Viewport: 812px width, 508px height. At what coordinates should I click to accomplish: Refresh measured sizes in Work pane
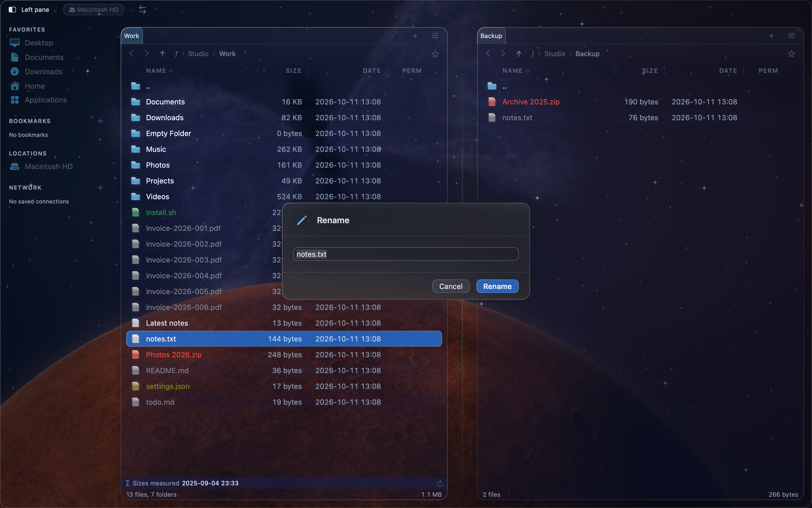pos(440,483)
